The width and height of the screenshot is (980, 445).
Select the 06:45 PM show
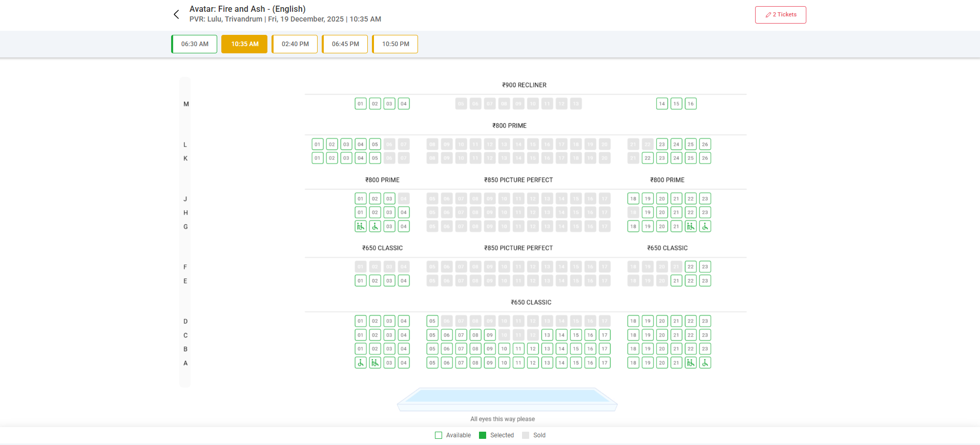345,44
